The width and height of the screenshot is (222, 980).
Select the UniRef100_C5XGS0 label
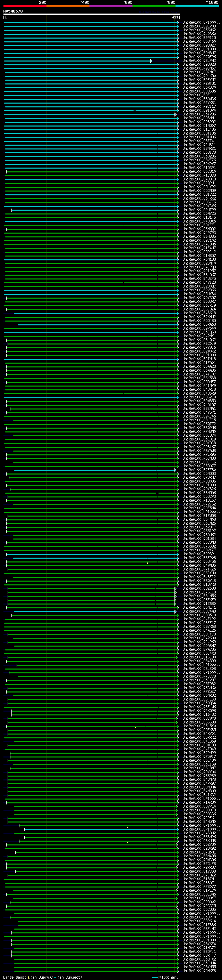[199, 88]
